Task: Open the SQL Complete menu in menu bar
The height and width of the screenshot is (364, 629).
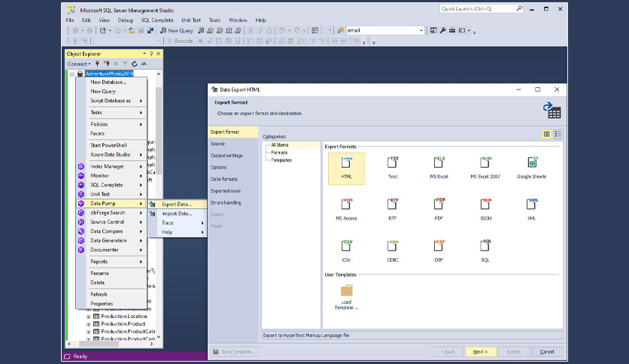Action: 156,20
